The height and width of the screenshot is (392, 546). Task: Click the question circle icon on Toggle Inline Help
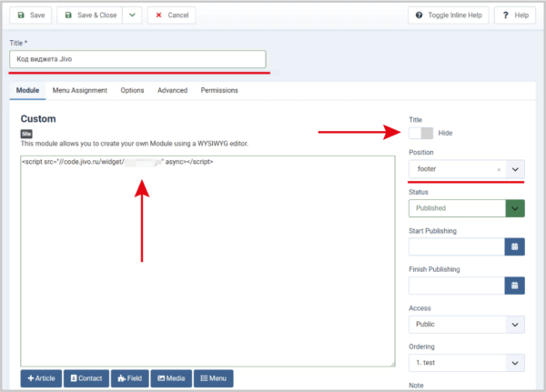419,15
